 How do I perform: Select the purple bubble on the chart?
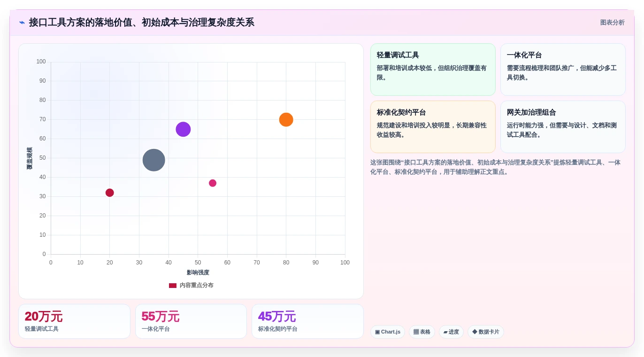coord(183,129)
